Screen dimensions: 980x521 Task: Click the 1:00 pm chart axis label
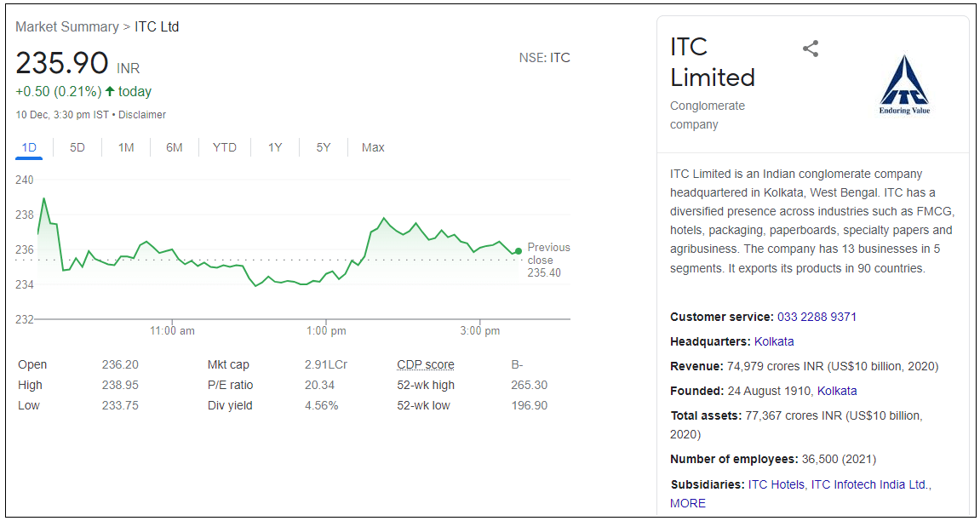(x=326, y=331)
